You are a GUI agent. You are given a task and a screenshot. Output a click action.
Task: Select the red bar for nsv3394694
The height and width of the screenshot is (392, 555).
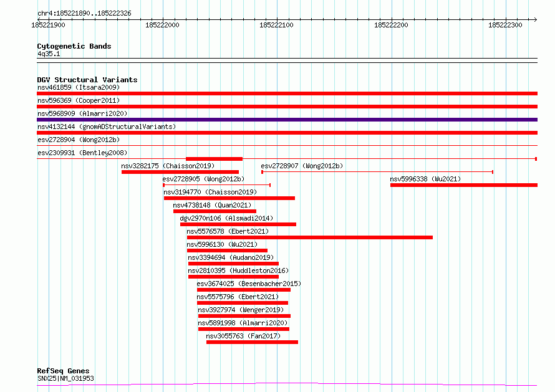[x=234, y=264]
